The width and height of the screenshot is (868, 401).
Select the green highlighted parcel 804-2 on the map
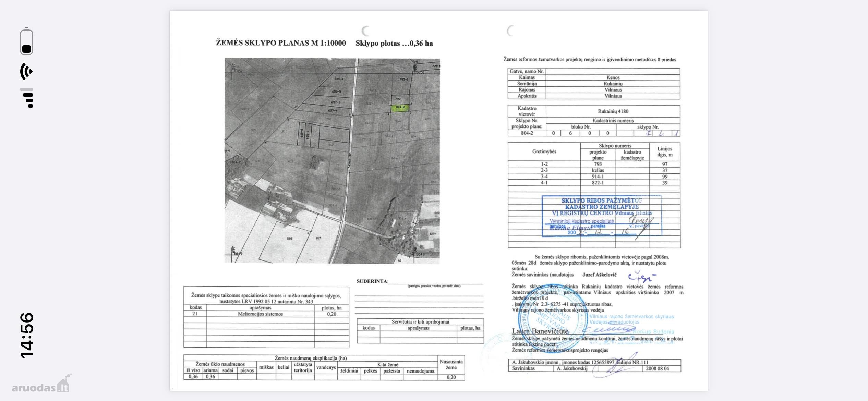coord(400,108)
